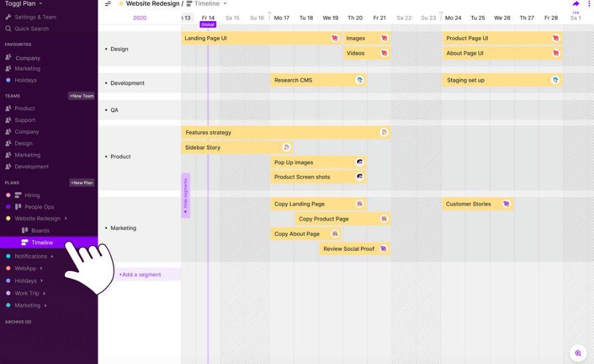Click assignee avatar on Research CMS task

[360, 80]
